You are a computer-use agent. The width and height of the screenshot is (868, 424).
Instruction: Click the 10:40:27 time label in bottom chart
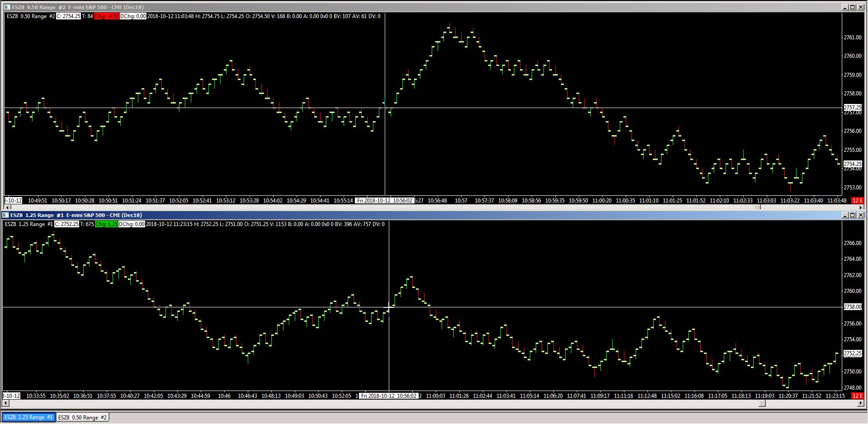pos(130,396)
